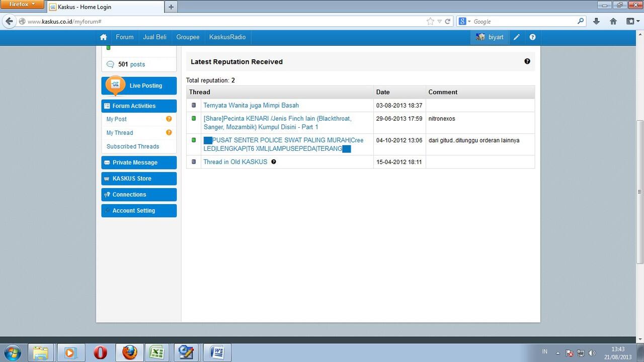Click help icon beside Latest Reputation Received
The width and height of the screenshot is (644, 362).
pyautogui.click(x=527, y=61)
